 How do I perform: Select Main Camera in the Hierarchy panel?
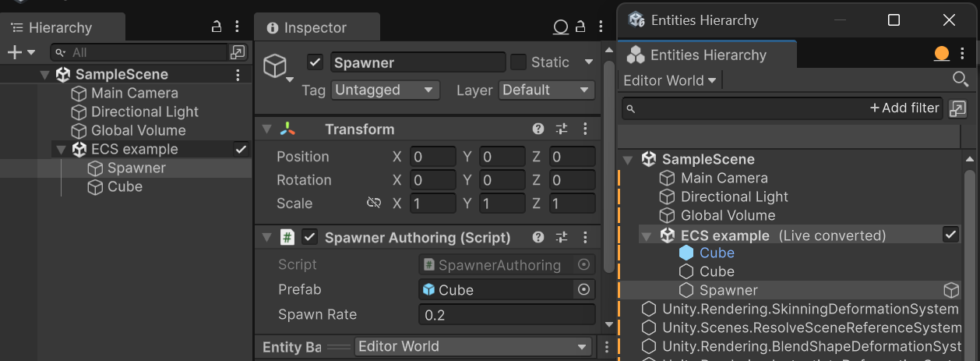135,93
